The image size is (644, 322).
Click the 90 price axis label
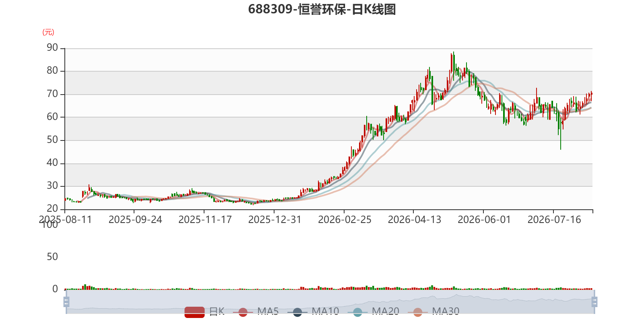point(52,48)
